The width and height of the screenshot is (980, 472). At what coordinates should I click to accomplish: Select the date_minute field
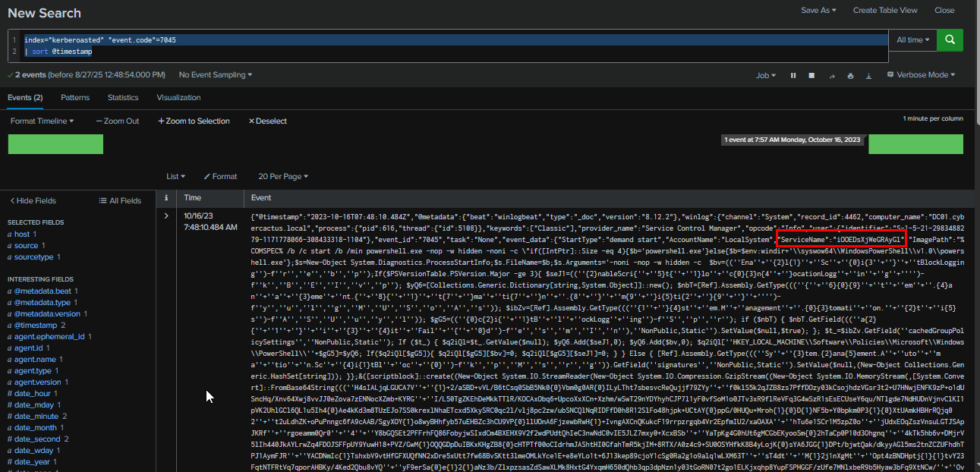click(x=37, y=416)
